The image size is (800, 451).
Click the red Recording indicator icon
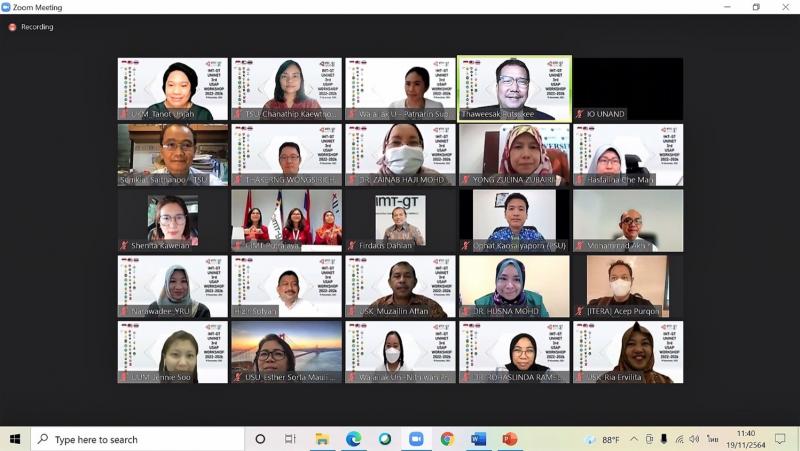12,27
